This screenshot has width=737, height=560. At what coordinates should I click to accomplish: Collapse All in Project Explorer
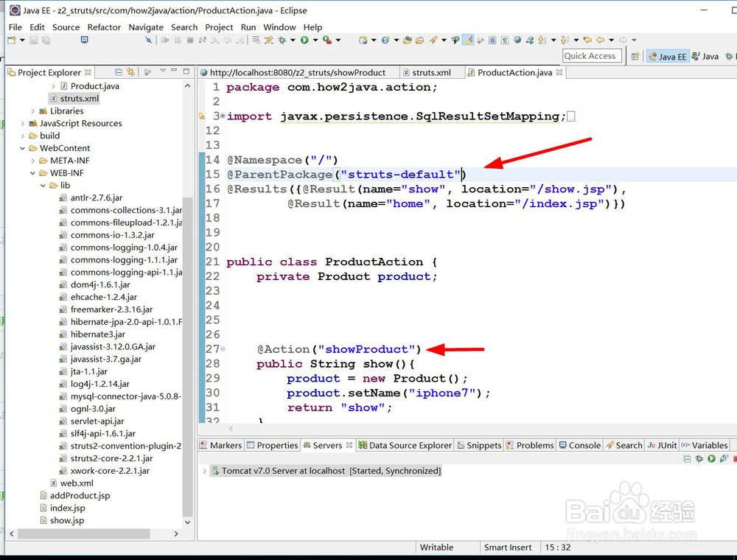(x=119, y=72)
